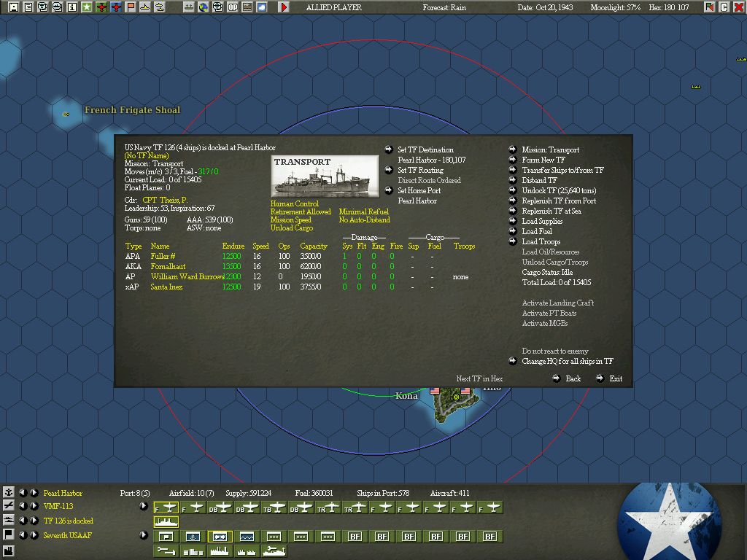Click next arrow beside Seventh USAAF
The image size is (747, 560).
click(34, 534)
